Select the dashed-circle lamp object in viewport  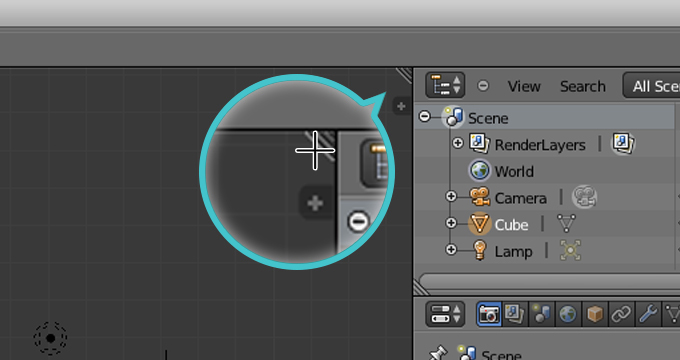51,338
